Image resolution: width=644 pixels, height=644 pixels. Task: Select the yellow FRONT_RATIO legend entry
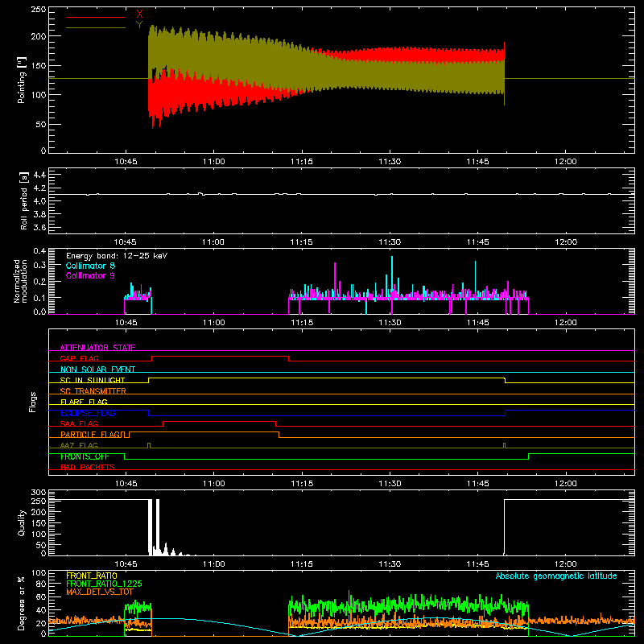pyautogui.click(x=92, y=576)
